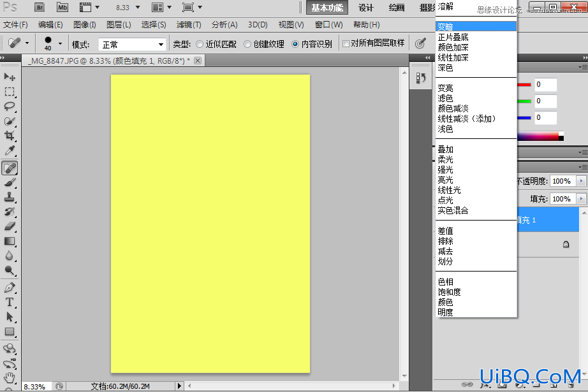
Task: Choose the 内容识别 radio option
Action: (x=295, y=44)
